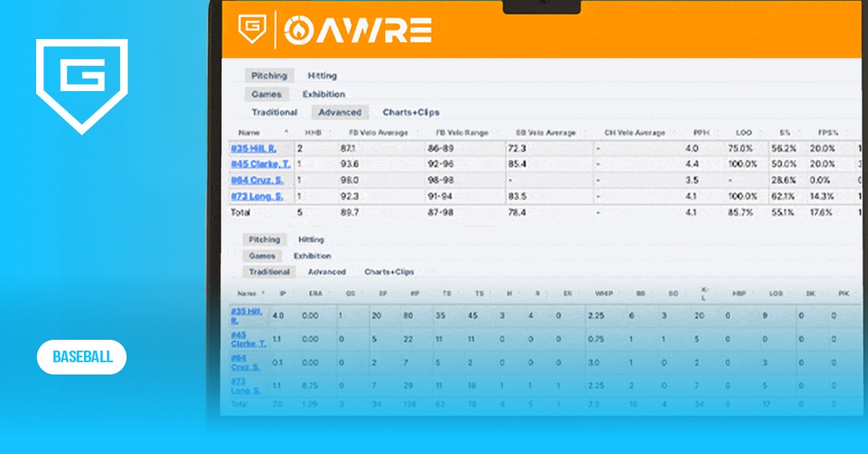The width and height of the screenshot is (868, 454).
Task: Open player #64 Cruz, S. in Advanced table
Action: coord(257,180)
